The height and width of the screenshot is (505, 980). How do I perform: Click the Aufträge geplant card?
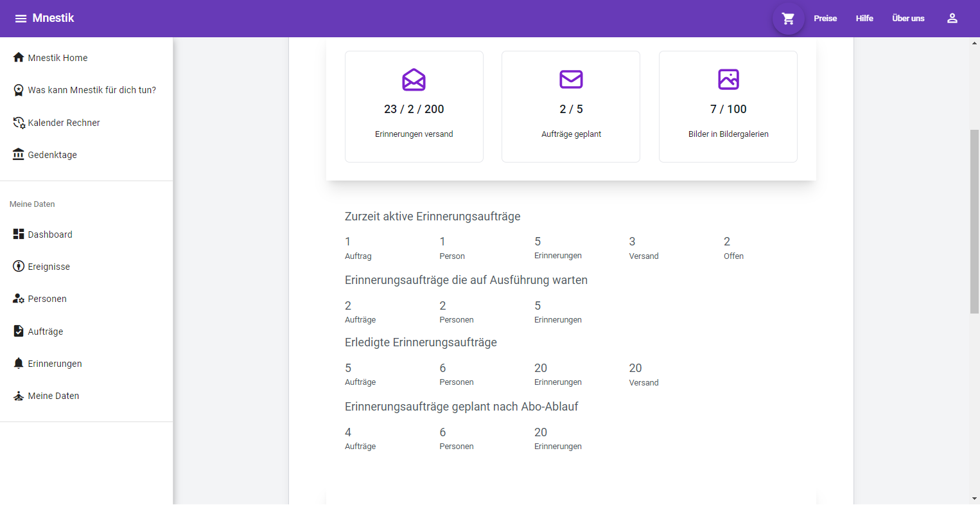(571, 107)
